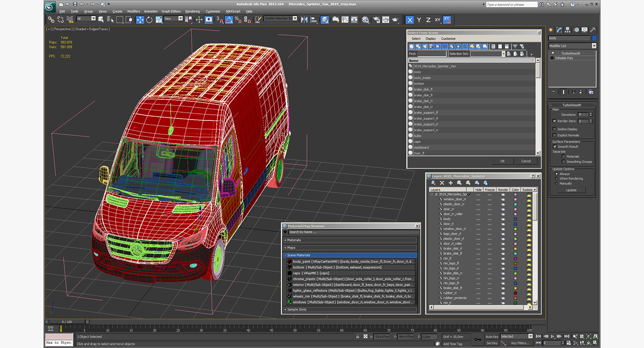Open the Create tab in command panel

551,30
